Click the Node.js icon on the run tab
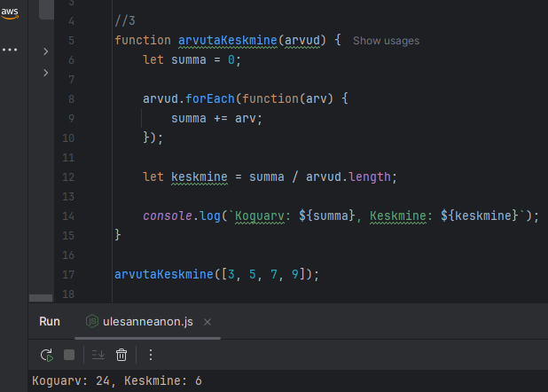Screen dimensions: 548x392 [92, 321]
